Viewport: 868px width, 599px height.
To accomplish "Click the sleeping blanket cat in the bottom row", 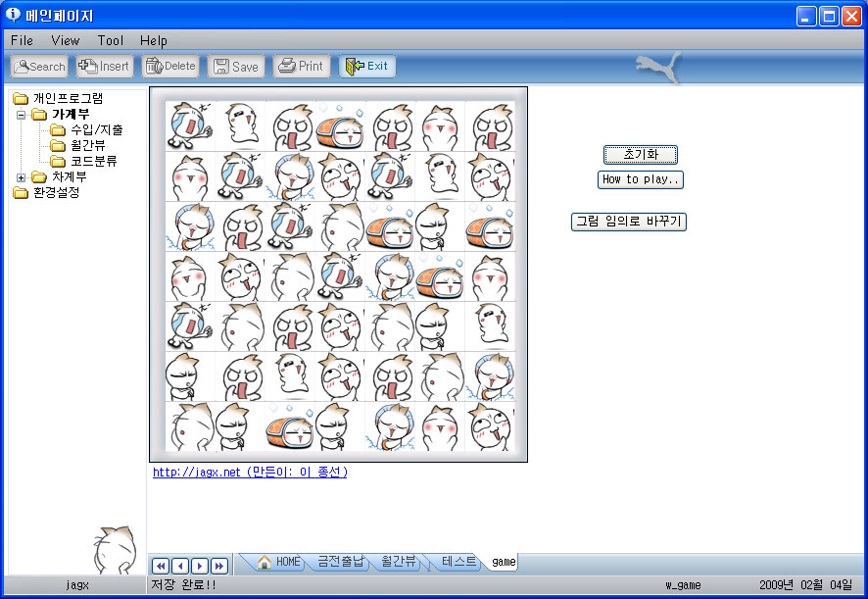I will 290,426.
